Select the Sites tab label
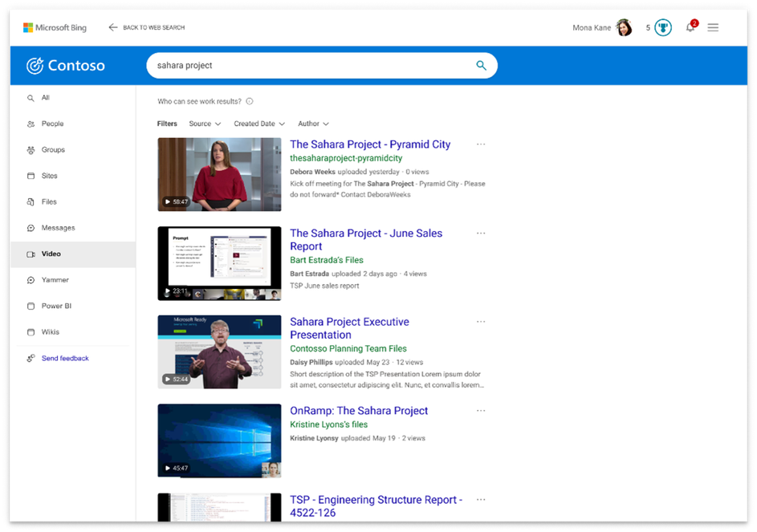The image size is (757, 532). [49, 176]
